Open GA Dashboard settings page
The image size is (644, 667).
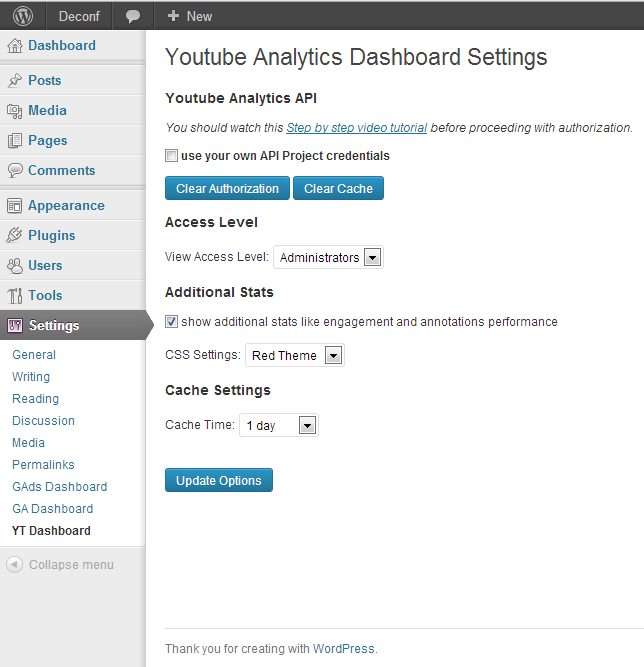53,509
